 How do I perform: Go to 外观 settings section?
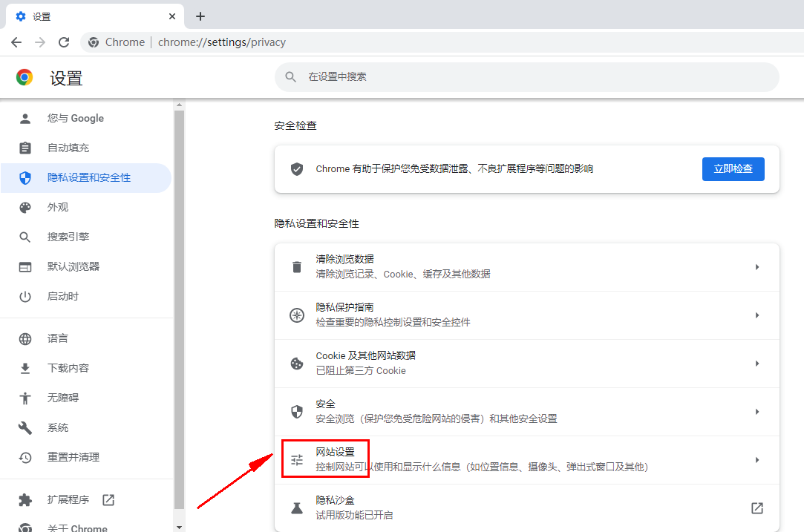[x=58, y=207]
